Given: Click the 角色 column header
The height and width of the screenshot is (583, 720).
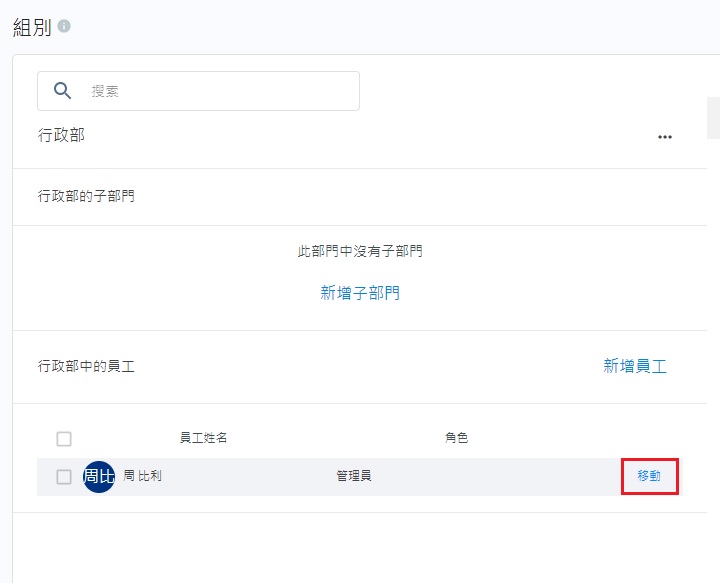Looking at the screenshot, I should pos(456,438).
